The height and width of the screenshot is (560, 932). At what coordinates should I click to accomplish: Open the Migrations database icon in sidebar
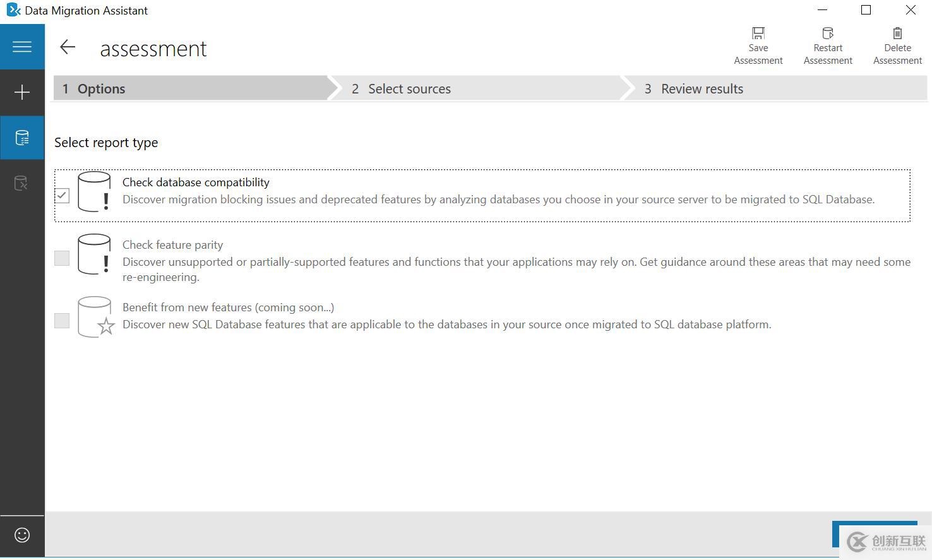(22, 183)
